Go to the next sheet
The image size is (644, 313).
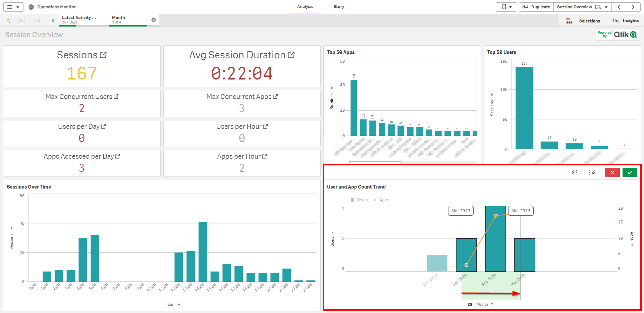(633, 7)
